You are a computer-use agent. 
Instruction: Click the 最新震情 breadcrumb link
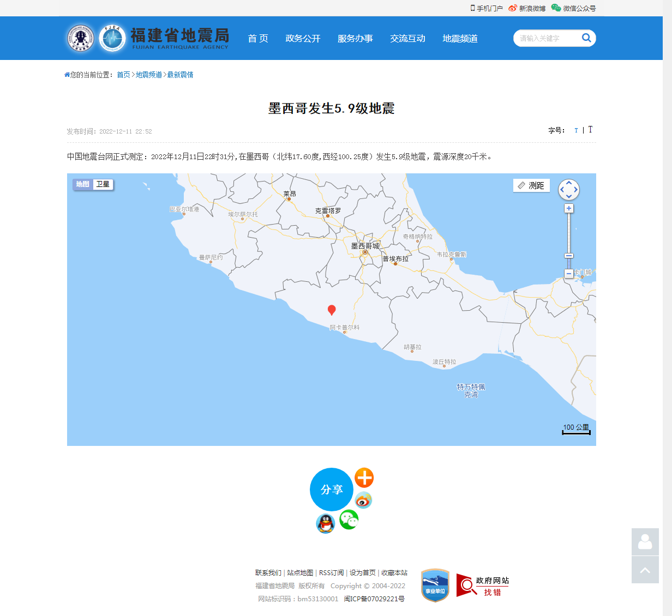[x=180, y=75]
